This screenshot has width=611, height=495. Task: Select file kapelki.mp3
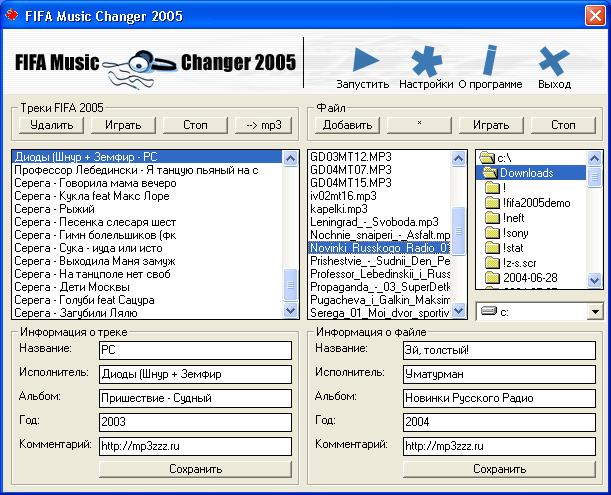tap(380, 209)
